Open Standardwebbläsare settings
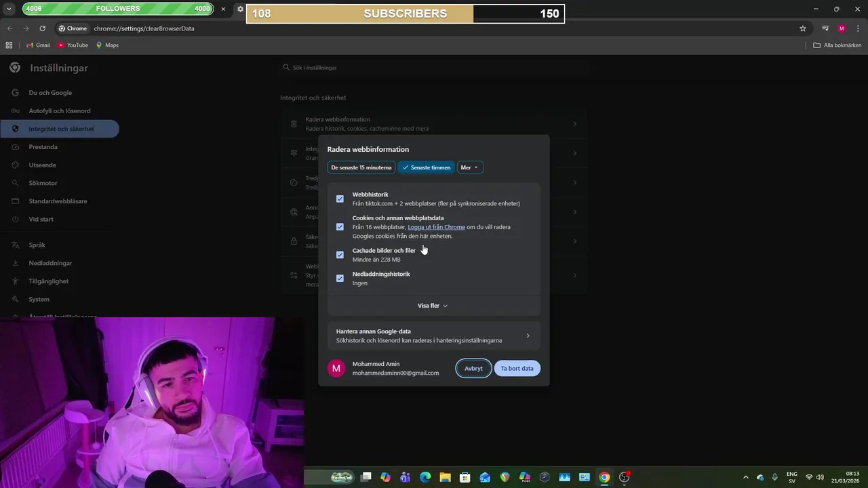868x488 pixels. [x=58, y=201]
